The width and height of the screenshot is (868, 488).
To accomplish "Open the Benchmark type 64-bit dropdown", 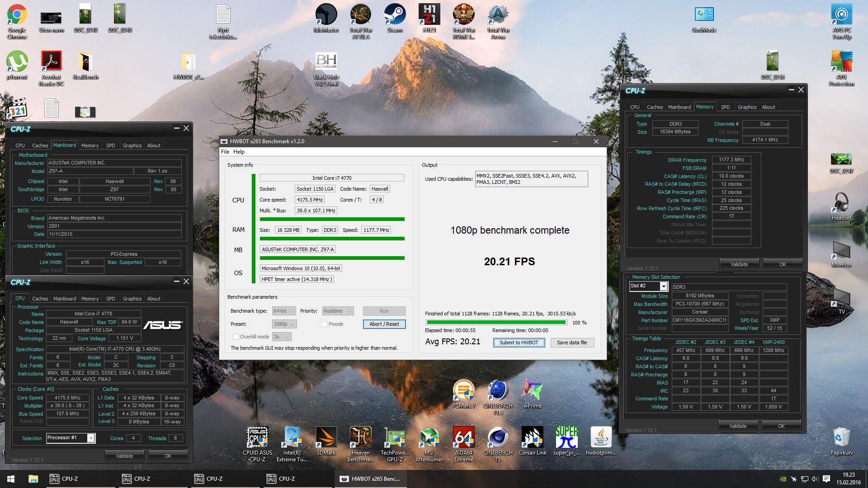I will coord(284,311).
